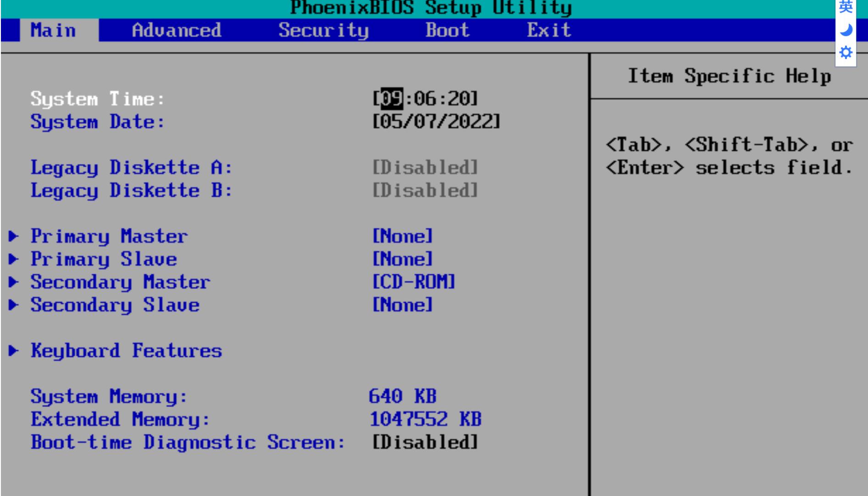Open the Keyboard Features submenu
Image resolution: width=868 pixels, height=496 pixels.
[126, 351]
